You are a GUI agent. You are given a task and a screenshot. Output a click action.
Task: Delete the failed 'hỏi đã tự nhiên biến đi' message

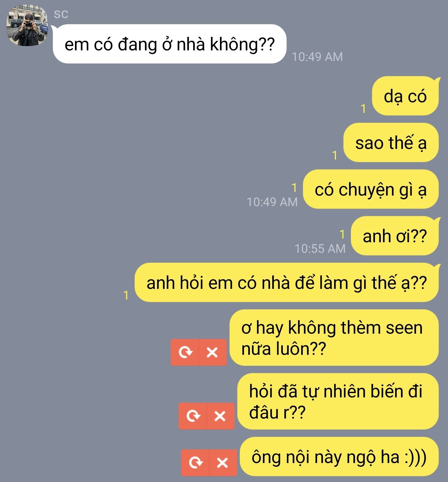[220, 416]
